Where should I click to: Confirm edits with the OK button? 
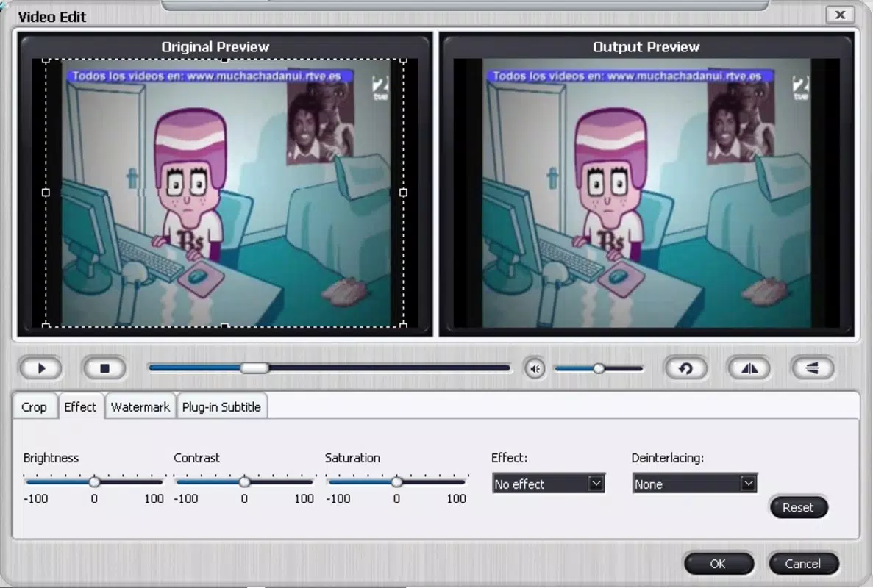tap(719, 564)
